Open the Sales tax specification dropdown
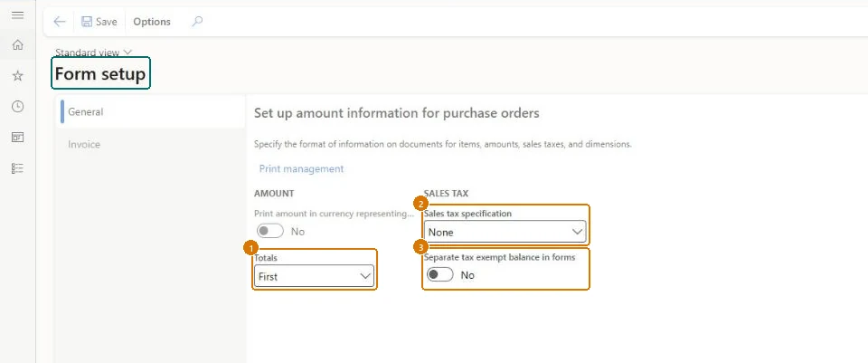Image resolution: width=868 pixels, height=363 pixels. point(505,232)
